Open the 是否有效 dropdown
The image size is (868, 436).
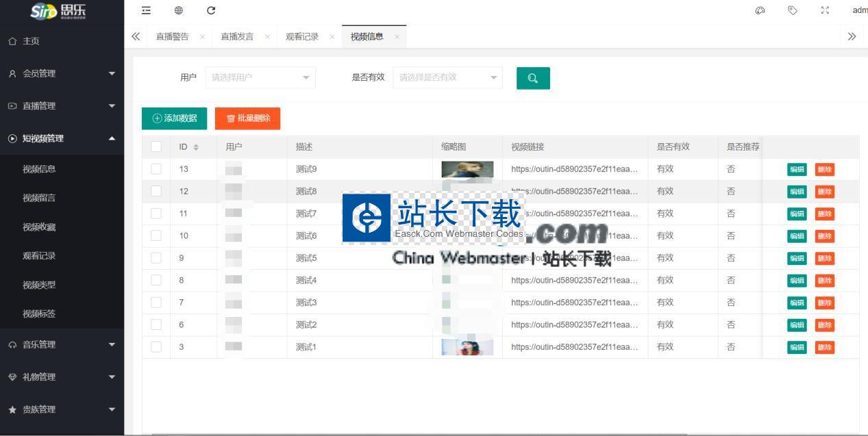(447, 77)
